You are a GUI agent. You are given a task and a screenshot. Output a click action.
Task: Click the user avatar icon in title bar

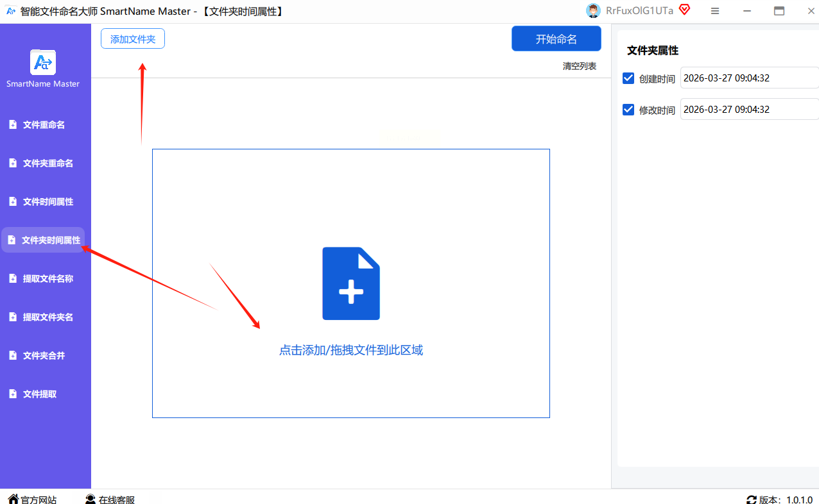(593, 10)
